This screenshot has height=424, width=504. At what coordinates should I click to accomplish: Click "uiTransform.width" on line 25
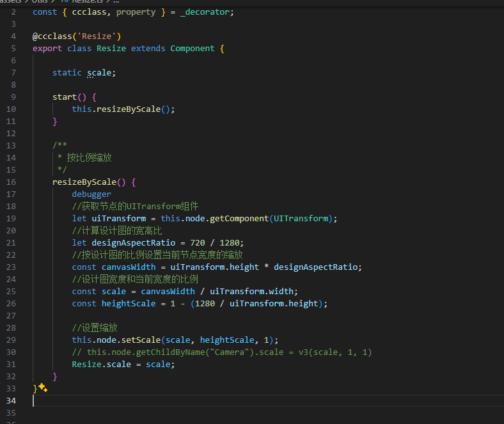pyautogui.click(x=251, y=292)
